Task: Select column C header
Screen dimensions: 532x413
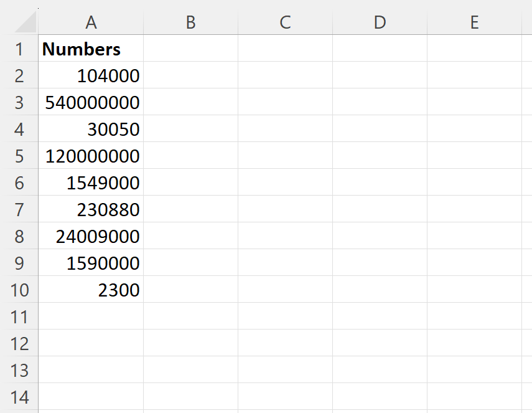Action: pos(284,22)
